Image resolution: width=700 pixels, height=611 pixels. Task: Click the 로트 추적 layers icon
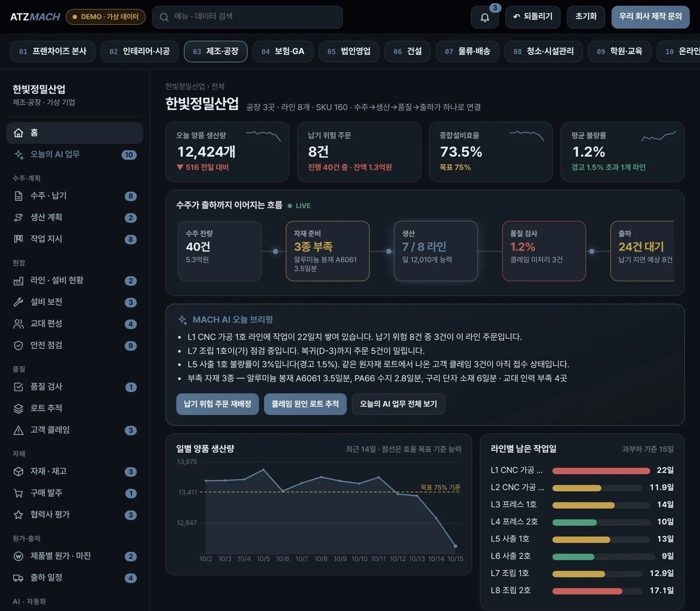tap(18, 408)
